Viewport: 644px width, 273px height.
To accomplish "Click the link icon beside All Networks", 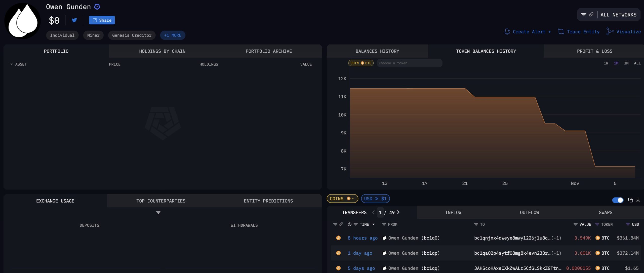I will point(591,15).
